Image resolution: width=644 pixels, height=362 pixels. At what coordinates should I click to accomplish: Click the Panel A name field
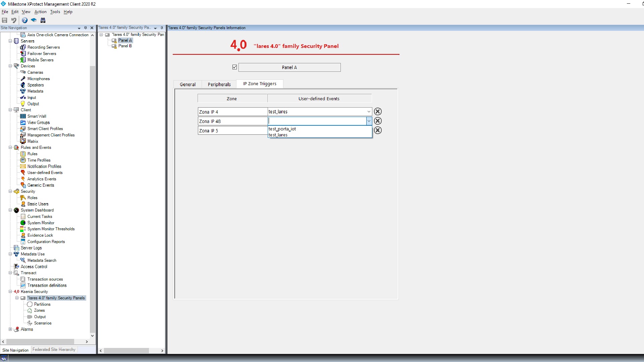click(x=289, y=67)
